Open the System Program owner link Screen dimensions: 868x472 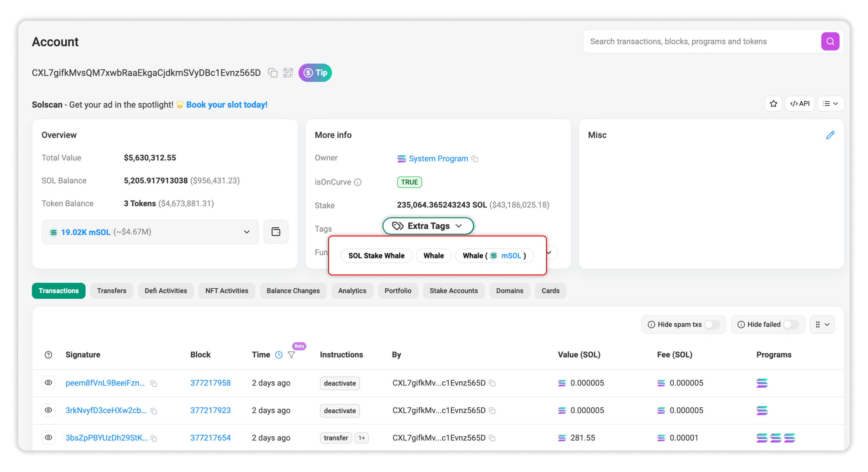[438, 158]
